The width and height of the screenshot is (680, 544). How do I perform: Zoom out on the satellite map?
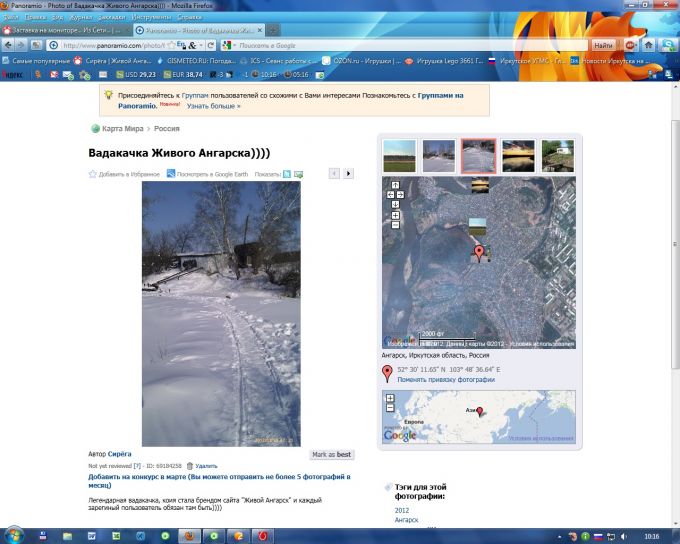click(395, 225)
